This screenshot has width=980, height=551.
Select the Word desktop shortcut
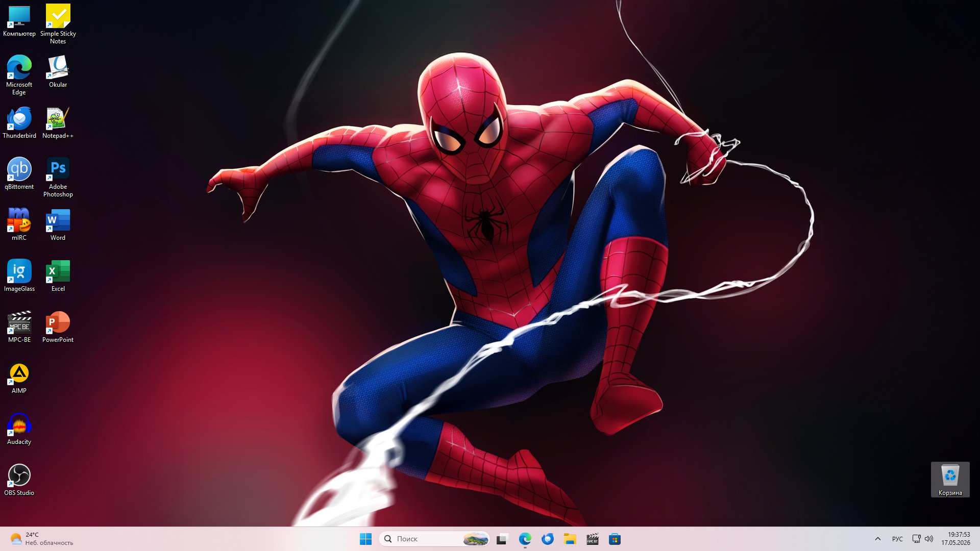point(58,225)
